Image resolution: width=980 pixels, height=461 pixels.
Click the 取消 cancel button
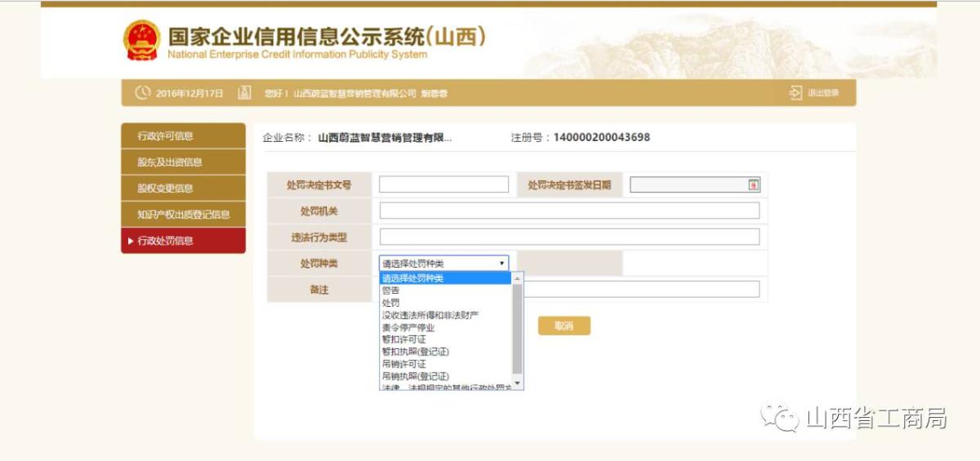tap(563, 326)
